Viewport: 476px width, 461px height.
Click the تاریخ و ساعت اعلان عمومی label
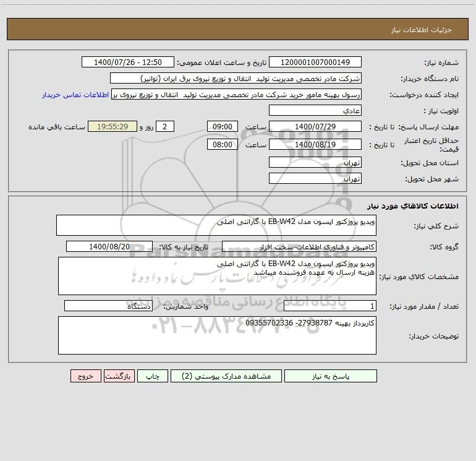click(x=222, y=62)
